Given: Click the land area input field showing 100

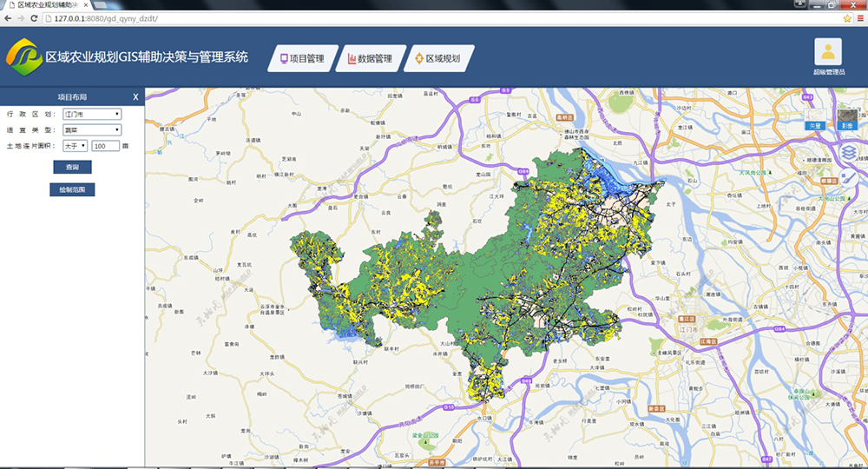Looking at the screenshot, I should click(x=106, y=146).
